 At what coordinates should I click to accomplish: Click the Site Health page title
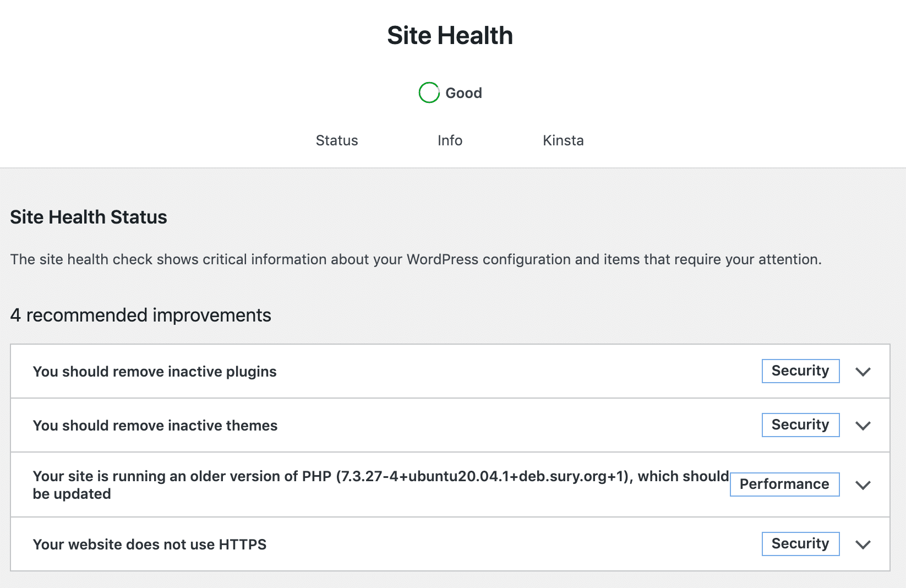click(x=450, y=35)
